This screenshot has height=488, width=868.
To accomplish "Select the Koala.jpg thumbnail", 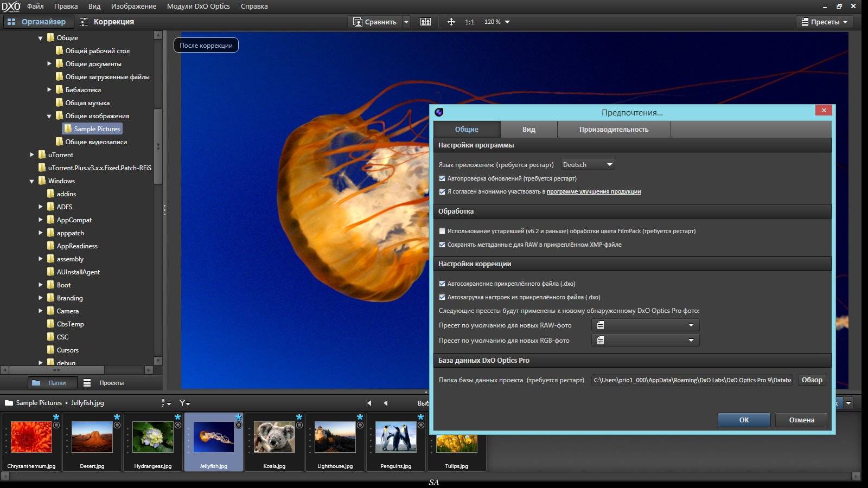I will (275, 442).
